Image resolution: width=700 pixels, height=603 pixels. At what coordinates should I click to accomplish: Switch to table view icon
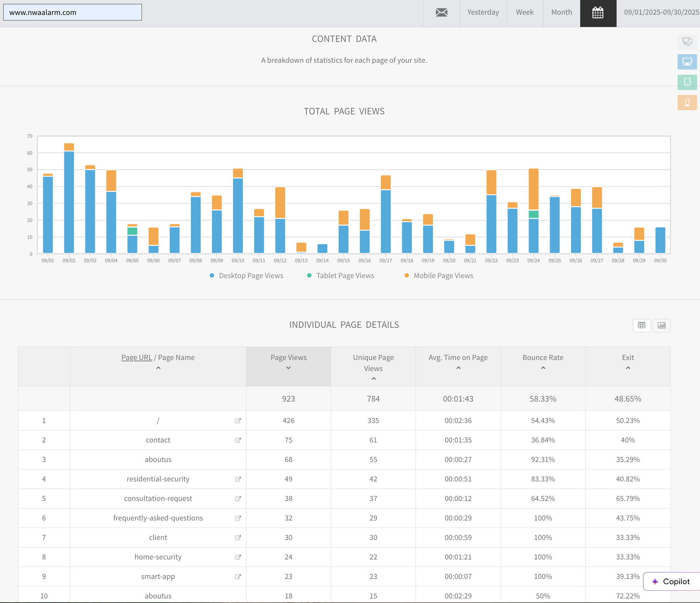[x=642, y=325]
